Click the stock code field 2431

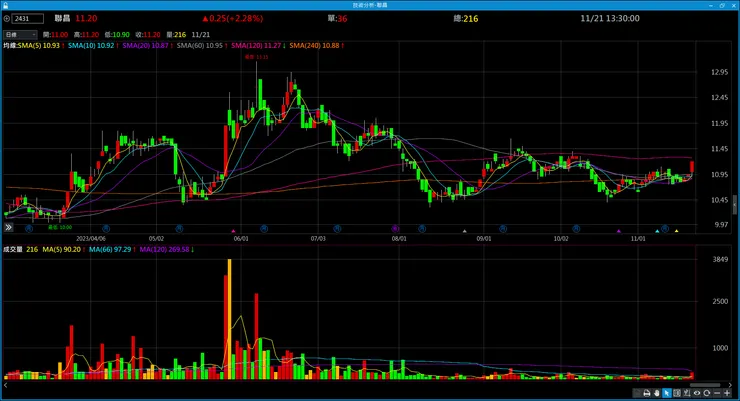coord(28,18)
